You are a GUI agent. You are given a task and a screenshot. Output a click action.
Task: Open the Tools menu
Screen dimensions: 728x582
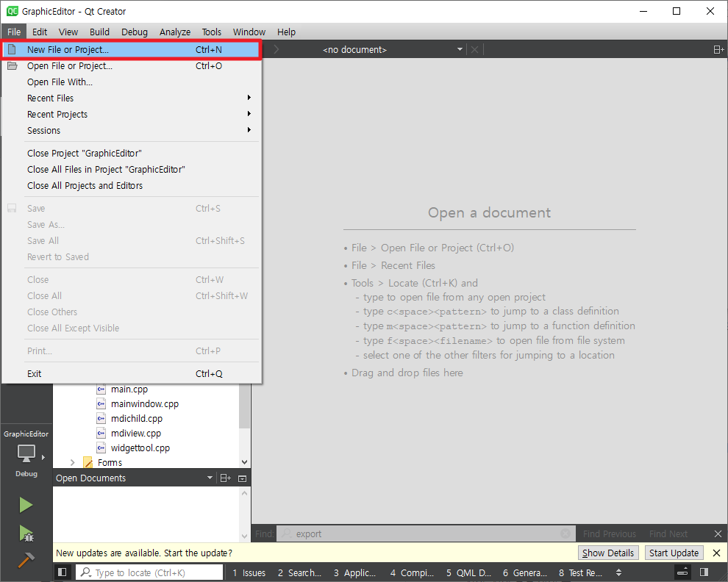211,32
